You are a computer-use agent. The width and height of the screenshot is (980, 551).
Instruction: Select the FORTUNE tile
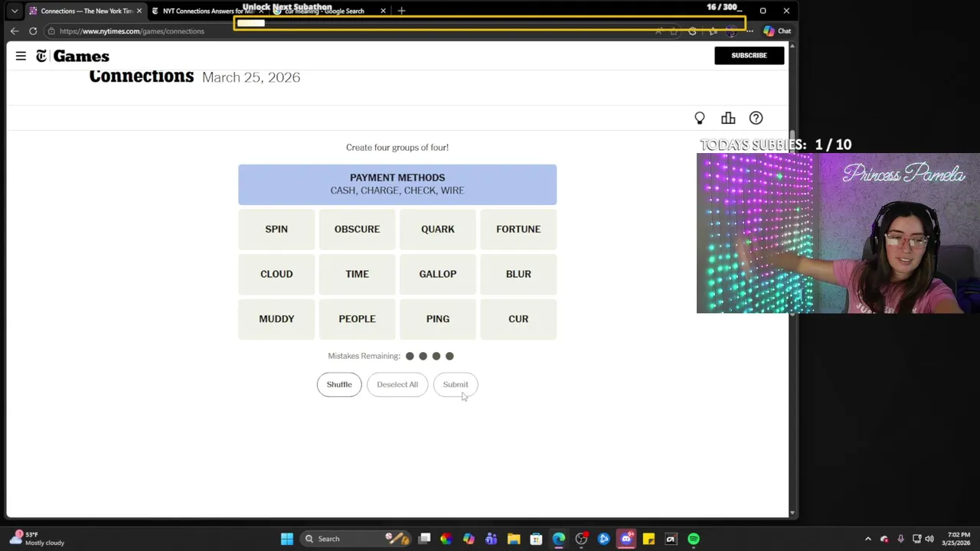tap(518, 229)
